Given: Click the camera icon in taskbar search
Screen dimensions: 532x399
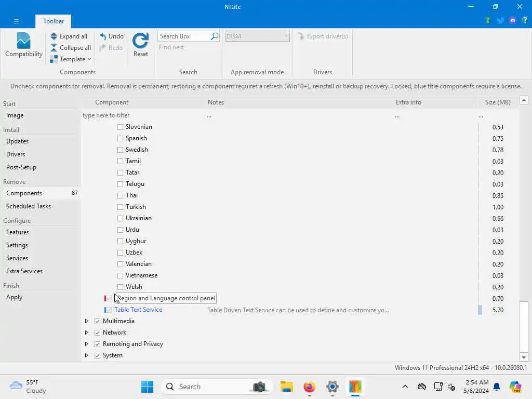Looking at the screenshot, I should [x=260, y=387].
